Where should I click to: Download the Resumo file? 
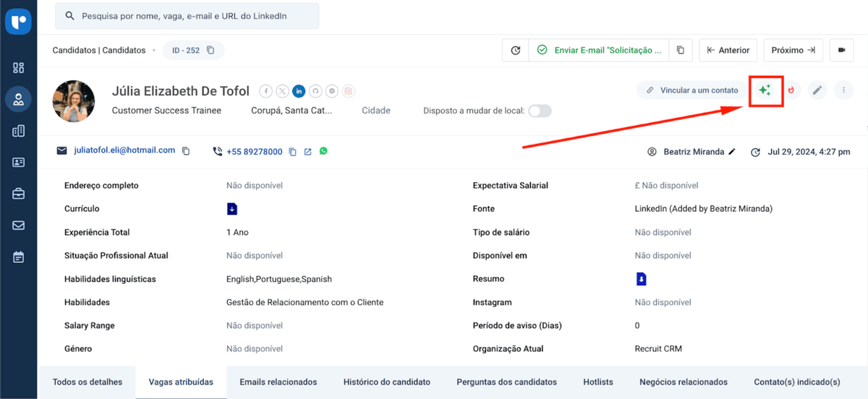click(641, 279)
